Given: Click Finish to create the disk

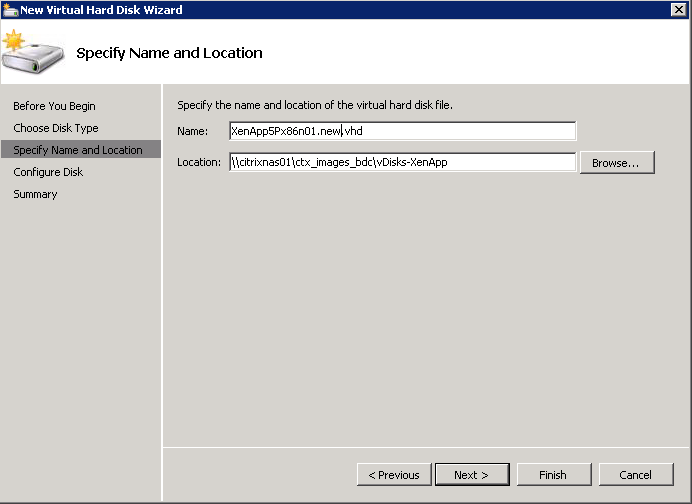Looking at the screenshot, I should 554,475.
